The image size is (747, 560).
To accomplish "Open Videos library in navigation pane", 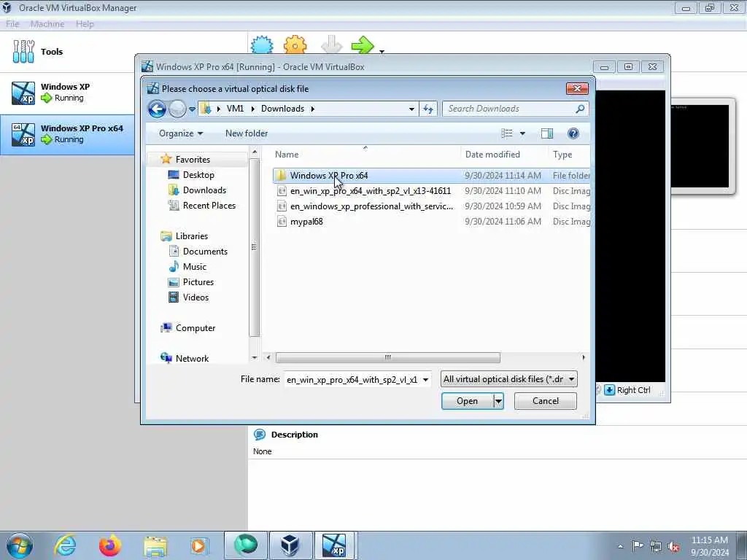I will point(196,297).
